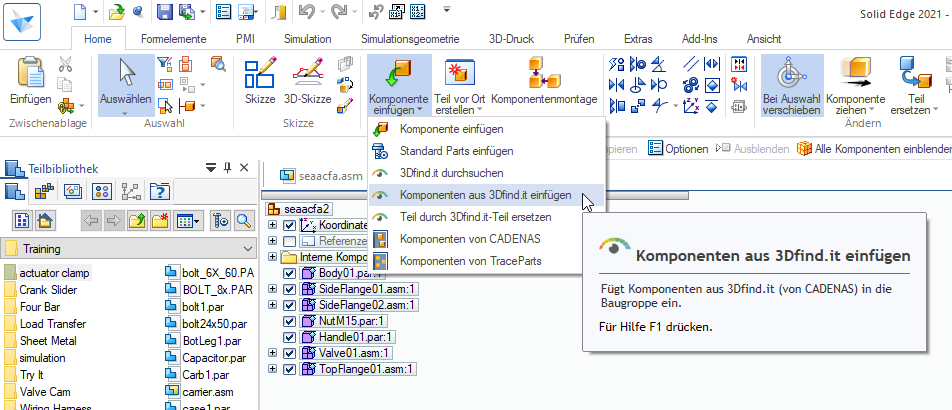Click the new folder icon in Teilbibliothek
The image size is (952, 410).
point(160,221)
